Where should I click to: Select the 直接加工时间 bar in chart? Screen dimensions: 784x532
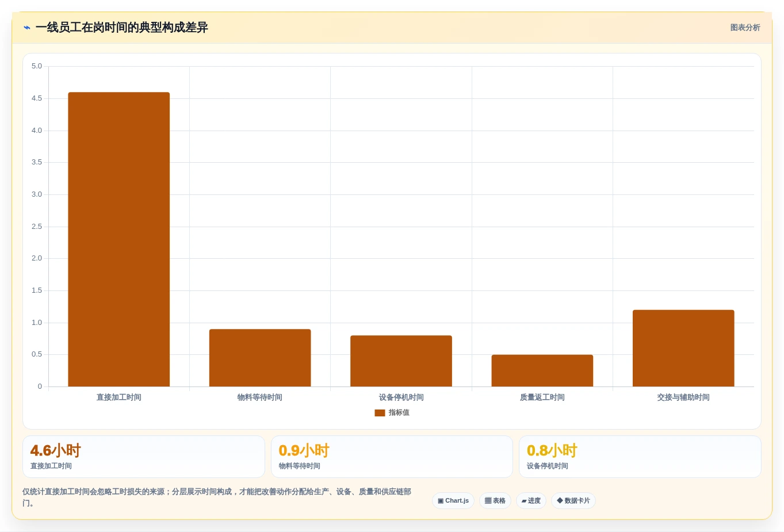coord(119,239)
